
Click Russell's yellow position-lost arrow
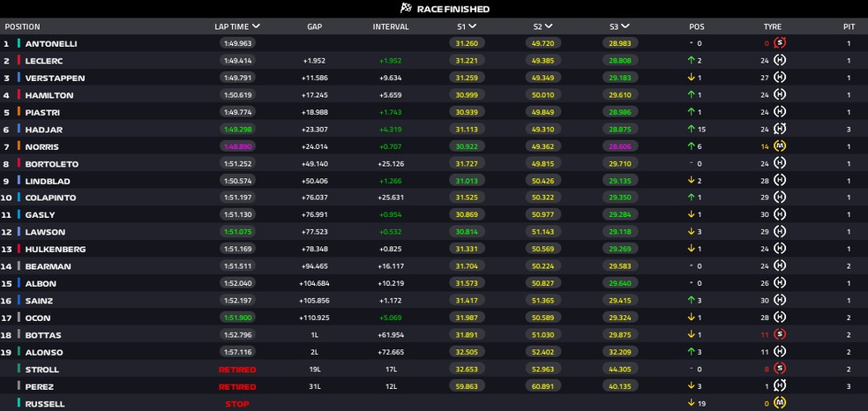[x=691, y=403]
